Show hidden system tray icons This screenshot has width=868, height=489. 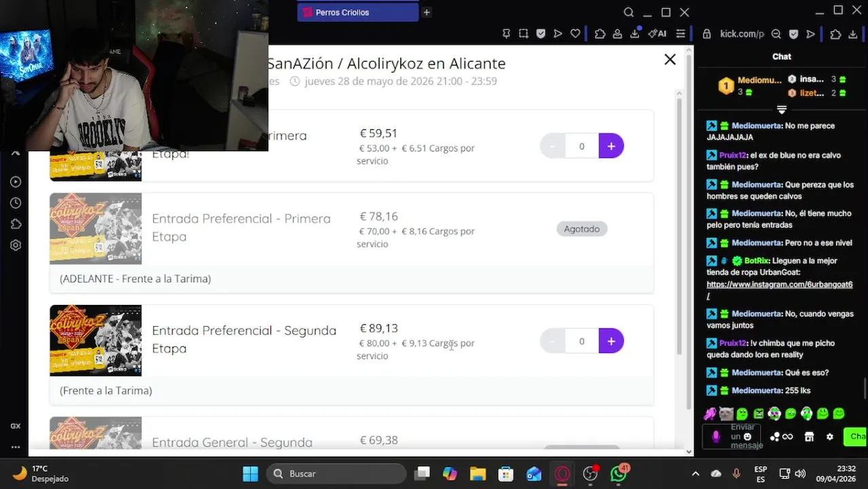(x=695, y=473)
